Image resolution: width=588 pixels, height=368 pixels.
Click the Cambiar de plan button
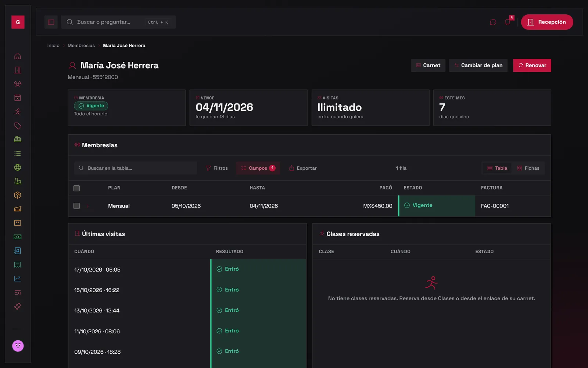coord(478,66)
